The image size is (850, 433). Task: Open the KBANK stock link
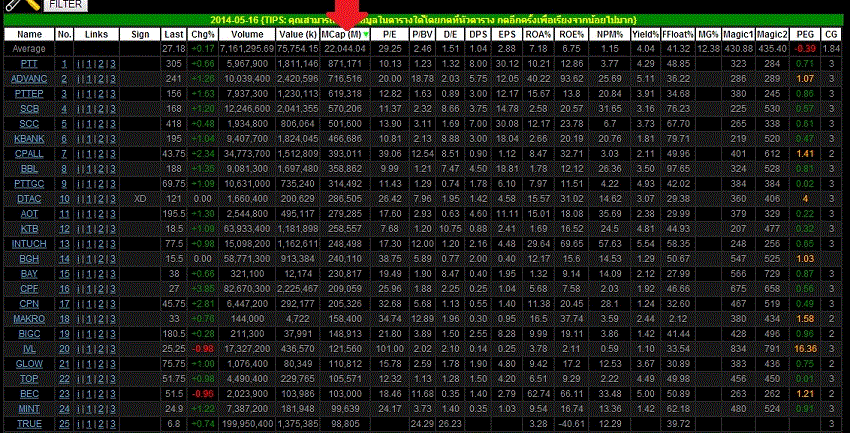(x=29, y=139)
